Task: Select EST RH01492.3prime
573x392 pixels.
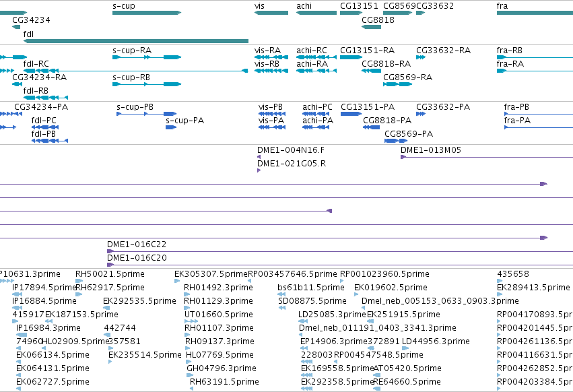Action: 187,294
